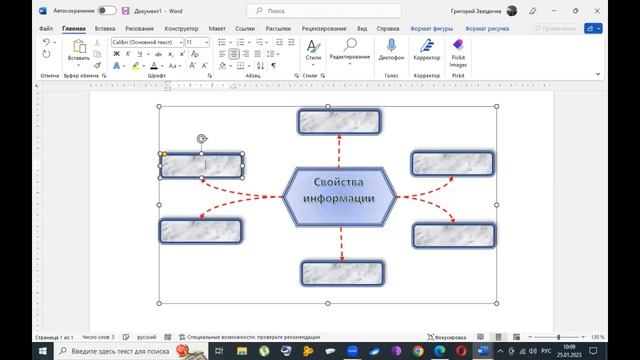Open the Стили styles dropdown
The image size is (640, 360).
click(313, 52)
